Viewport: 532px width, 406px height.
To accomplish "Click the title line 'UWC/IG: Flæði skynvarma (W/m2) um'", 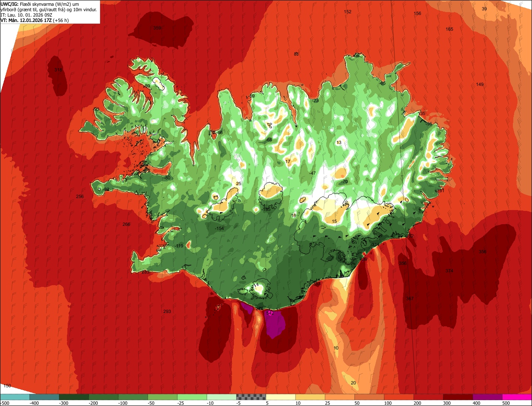I will point(40,4).
